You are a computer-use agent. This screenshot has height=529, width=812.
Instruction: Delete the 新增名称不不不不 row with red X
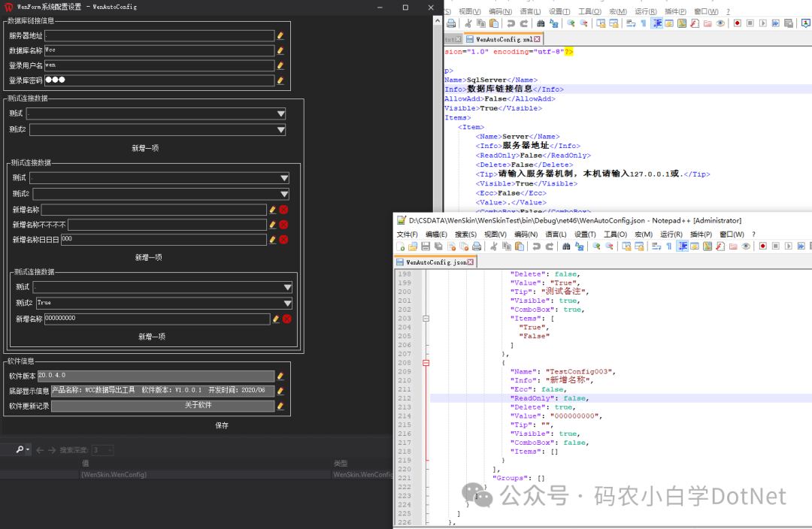[283, 225]
